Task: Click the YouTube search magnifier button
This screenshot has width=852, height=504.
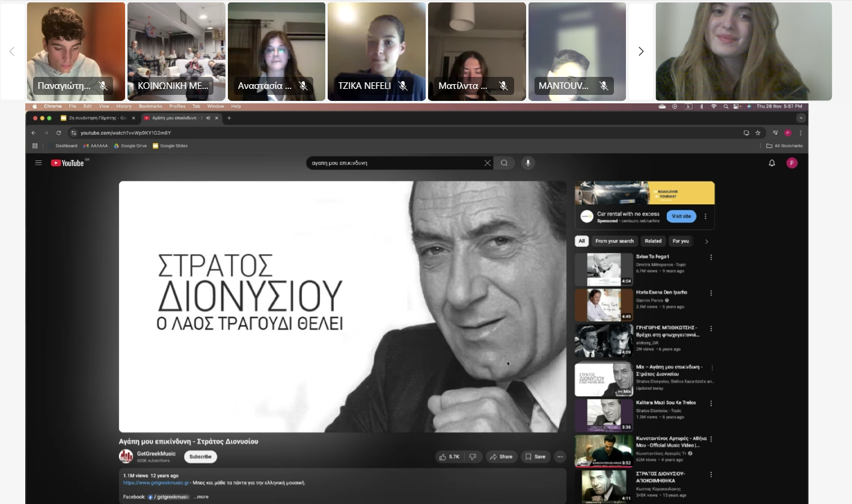Action: pyautogui.click(x=504, y=163)
